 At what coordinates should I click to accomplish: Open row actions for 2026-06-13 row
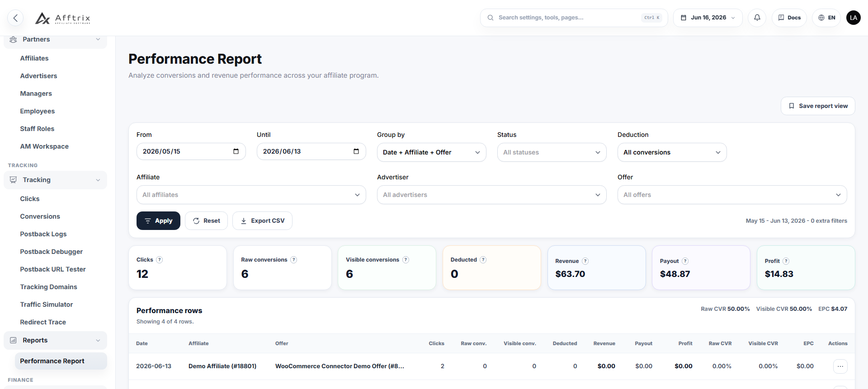(x=840, y=366)
